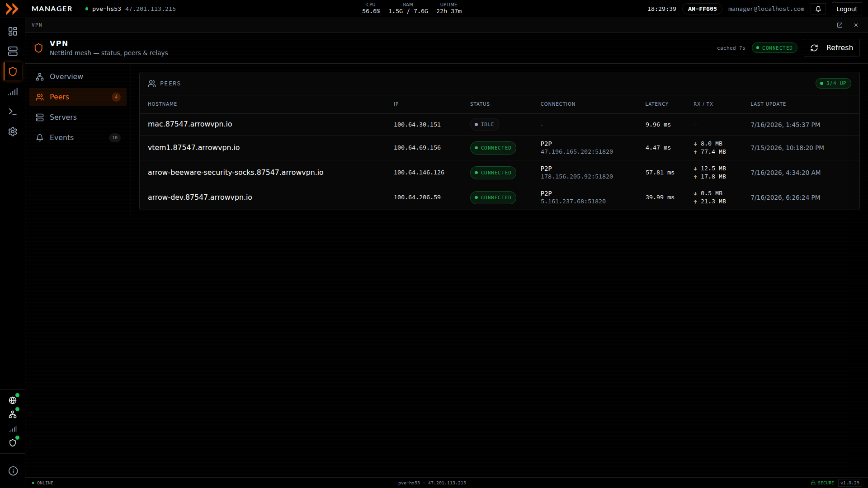
Task: Click the small signal bars status icon near sidebar bottom
Action: (x=13, y=429)
